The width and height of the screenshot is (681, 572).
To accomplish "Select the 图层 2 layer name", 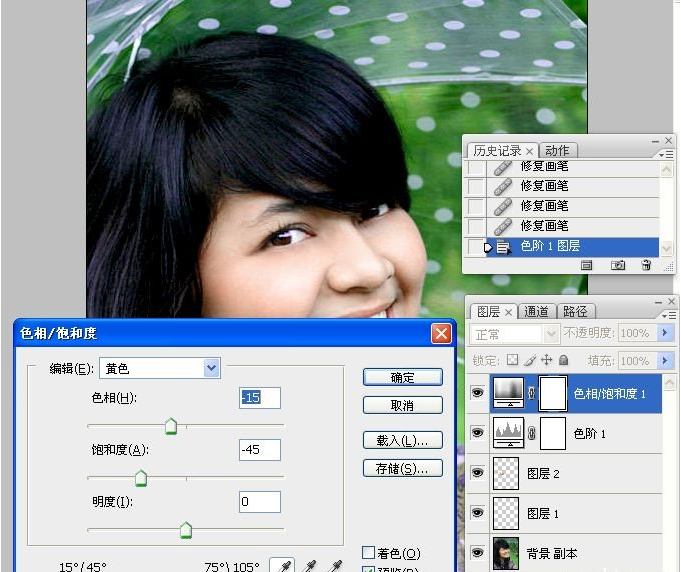I will [543, 473].
